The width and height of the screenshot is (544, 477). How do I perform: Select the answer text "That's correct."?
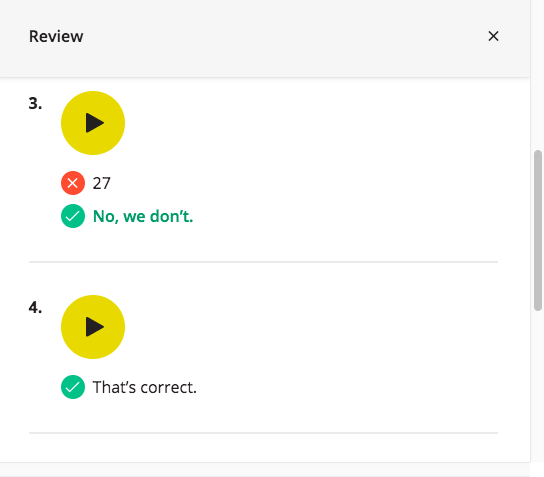[x=145, y=387]
